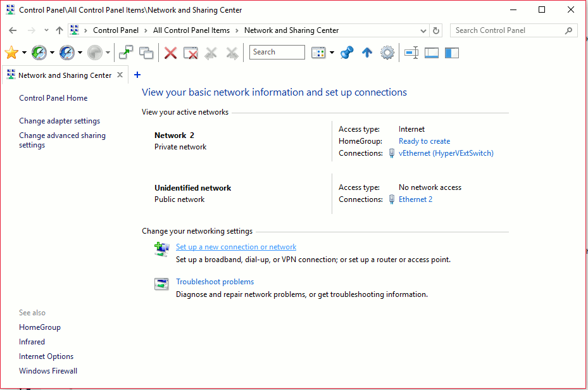Viewport: 588px width, 390px height.
Task: Click the blue up arrow toolbar icon
Action: click(x=366, y=53)
